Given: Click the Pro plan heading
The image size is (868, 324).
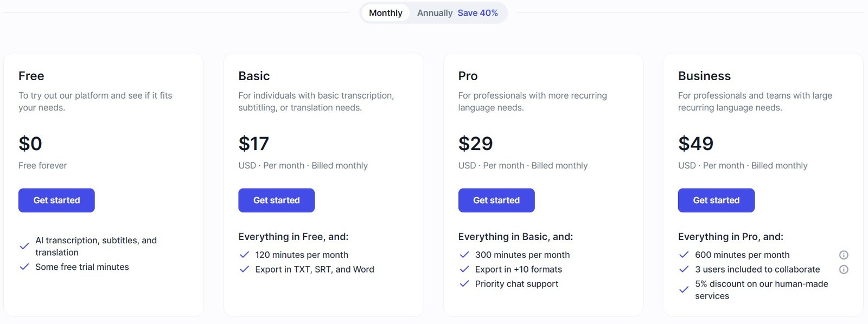Looking at the screenshot, I should [x=468, y=76].
